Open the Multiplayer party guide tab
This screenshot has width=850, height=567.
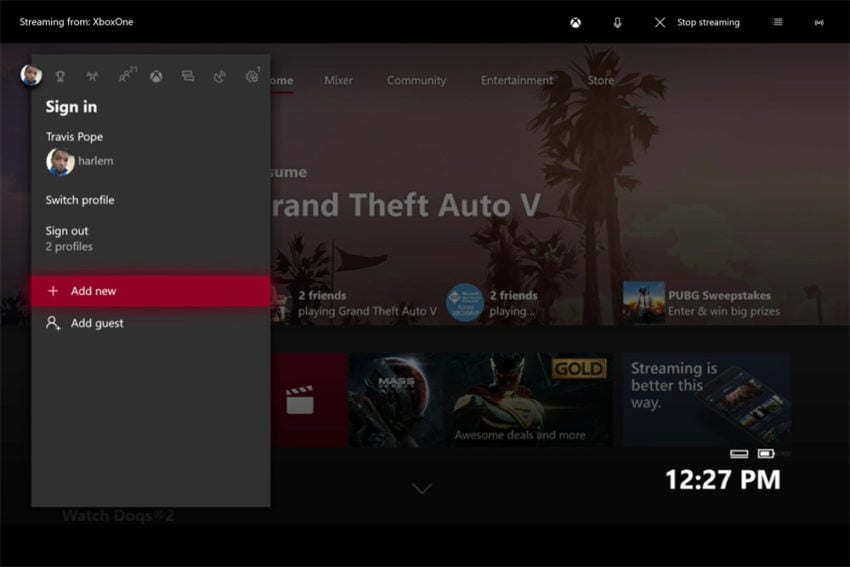(x=92, y=76)
